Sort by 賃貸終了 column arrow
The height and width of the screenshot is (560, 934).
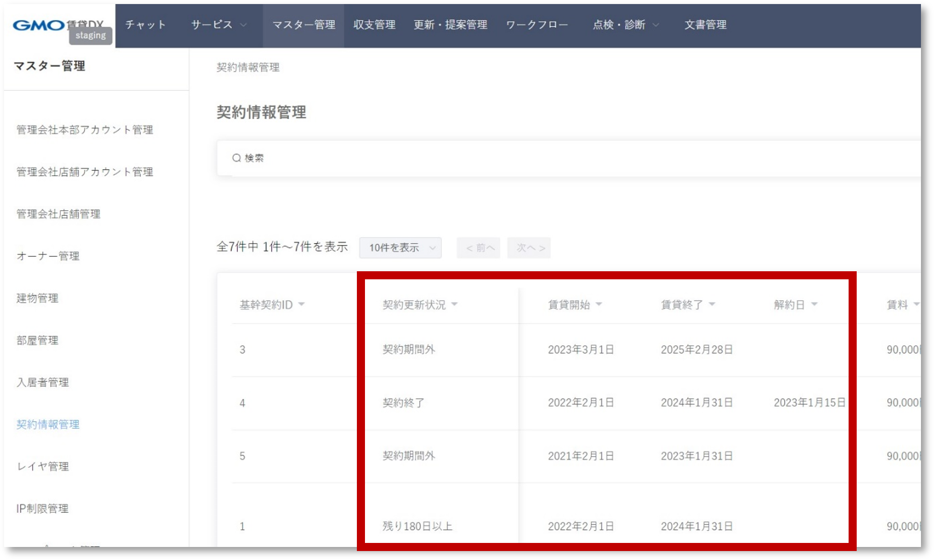712,304
